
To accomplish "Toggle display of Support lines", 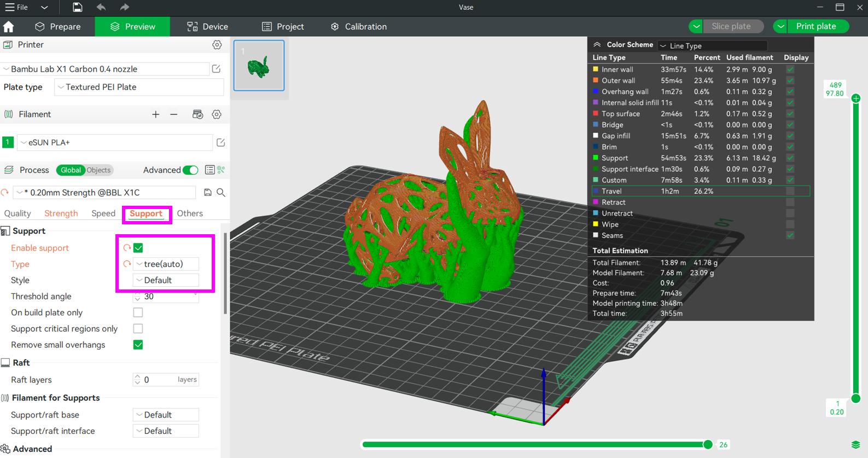I will (790, 158).
